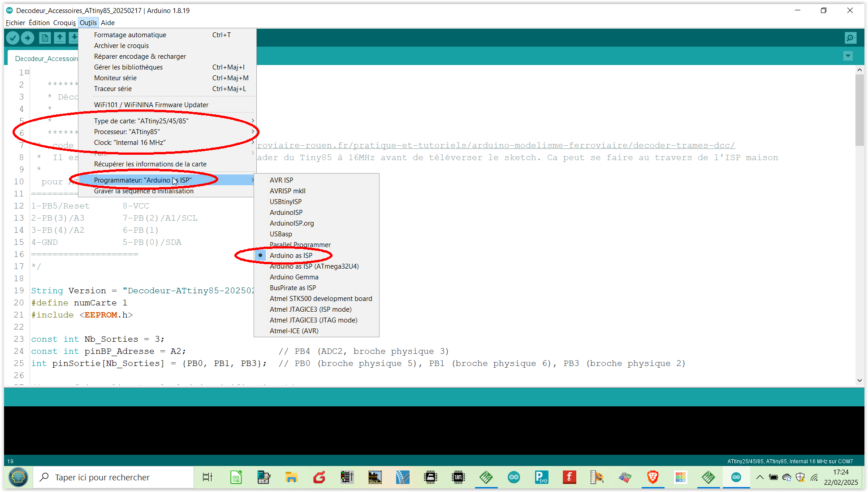Click the Verify (checkmark) toolbar button
This screenshot has height=492, width=868.
[13, 38]
